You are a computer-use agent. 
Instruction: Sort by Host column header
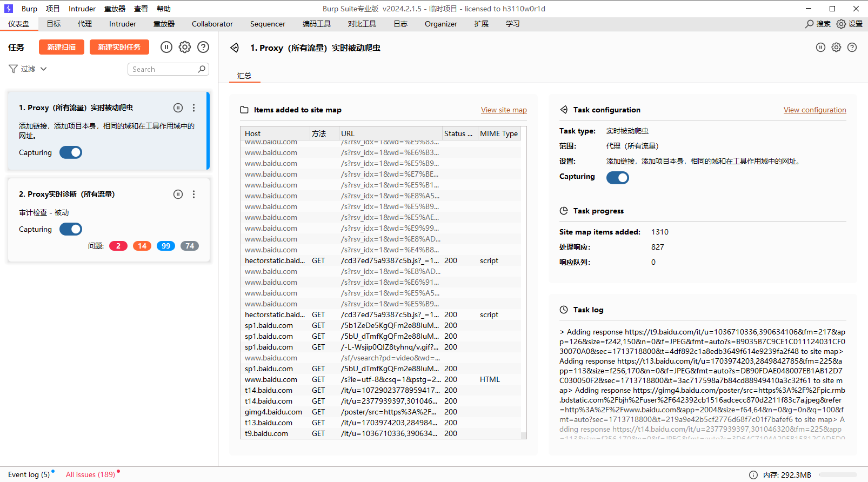click(275, 133)
